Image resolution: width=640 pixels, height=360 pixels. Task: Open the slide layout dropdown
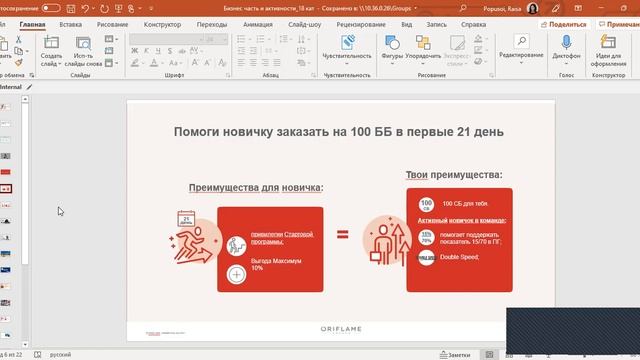[111, 39]
